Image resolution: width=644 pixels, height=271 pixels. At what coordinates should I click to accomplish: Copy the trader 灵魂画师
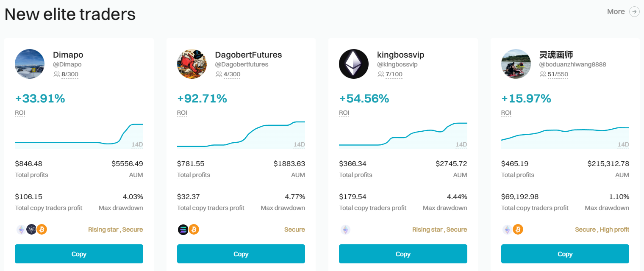[x=565, y=254]
